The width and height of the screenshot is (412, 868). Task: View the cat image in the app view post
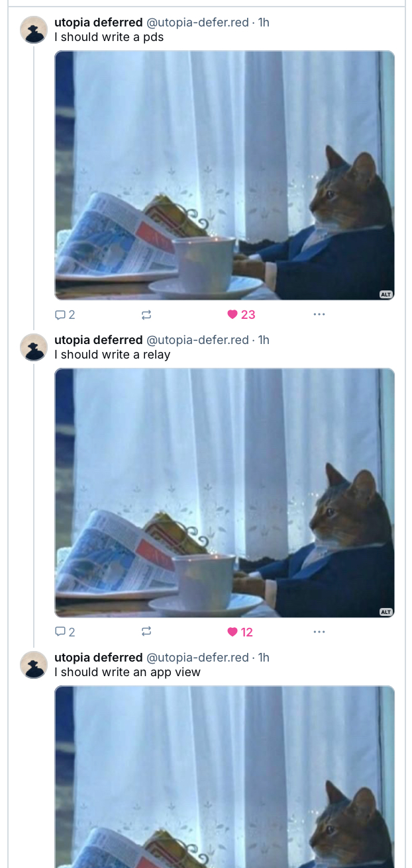click(x=225, y=777)
